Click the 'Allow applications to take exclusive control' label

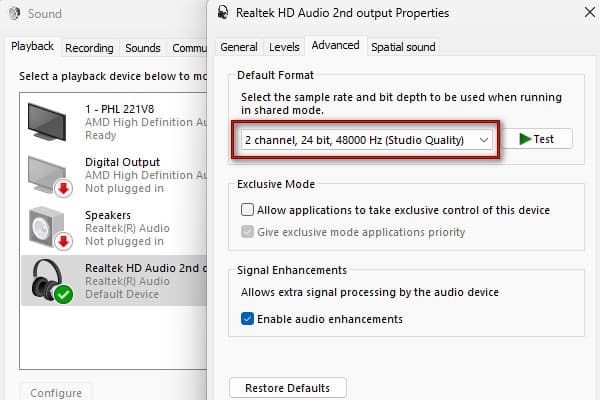(x=403, y=210)
